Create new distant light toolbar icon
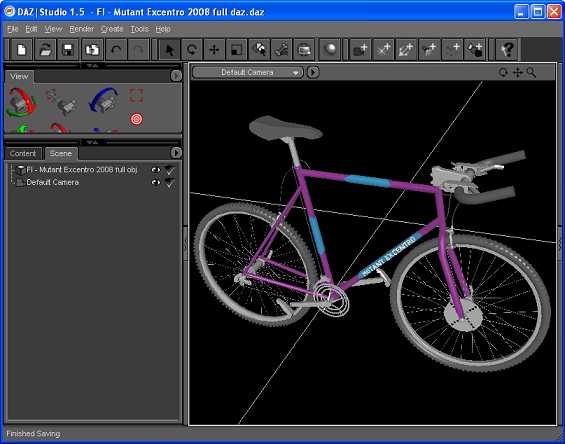The height and width of the screenshot is (444, 565). coord(383,49)
